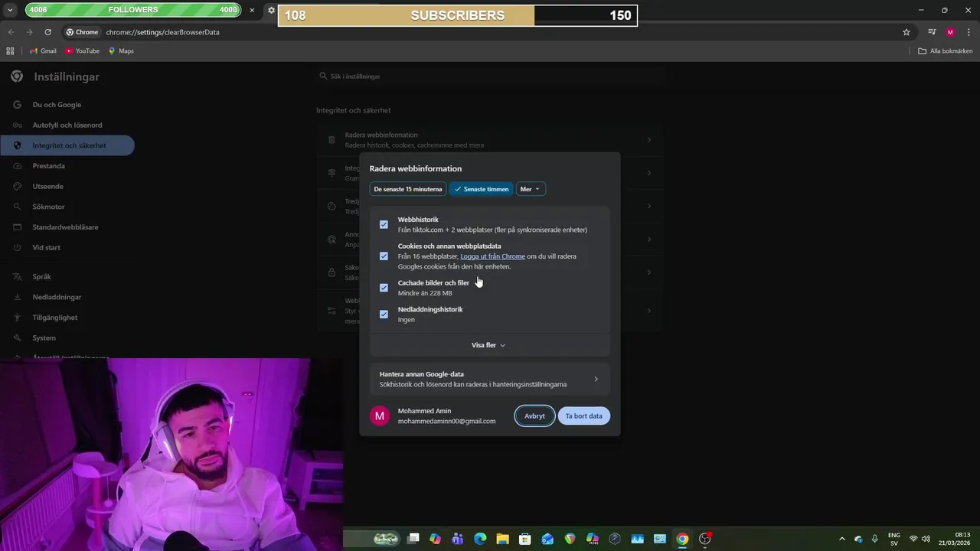Toggle Cookies och annan webbplatsdata checkbox
The image size is (980, 551).
coord(384,256)
